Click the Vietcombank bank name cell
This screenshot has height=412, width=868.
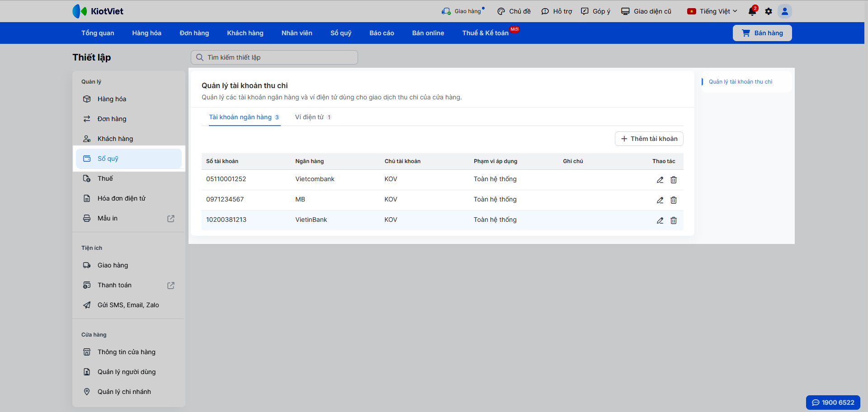point(315,179)
